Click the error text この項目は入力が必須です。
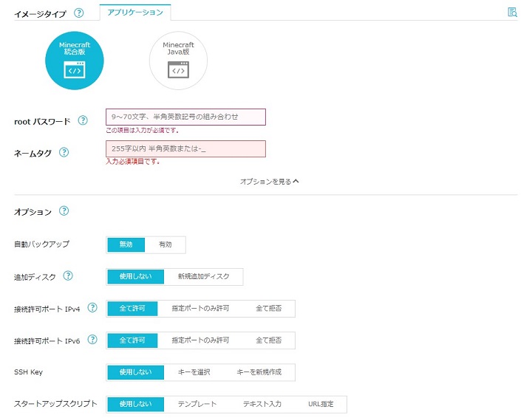Viewport: 532px width, 418px height. pos(142,130)
